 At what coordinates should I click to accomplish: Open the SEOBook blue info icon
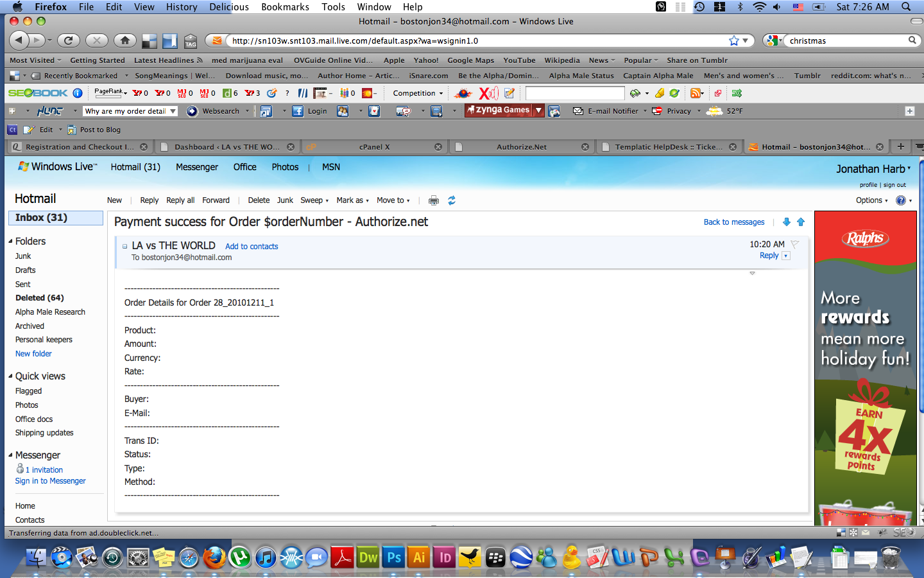tap(78, 93)
